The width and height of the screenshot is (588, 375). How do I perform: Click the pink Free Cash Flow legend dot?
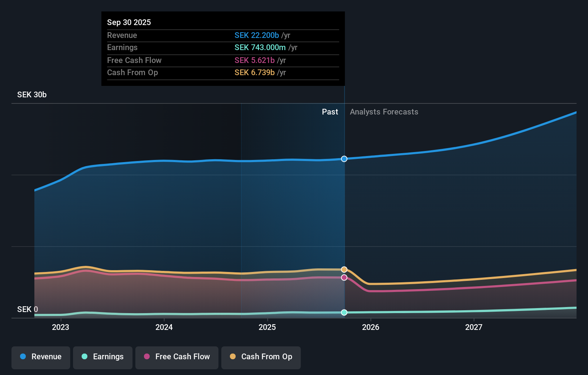point(147,357)
